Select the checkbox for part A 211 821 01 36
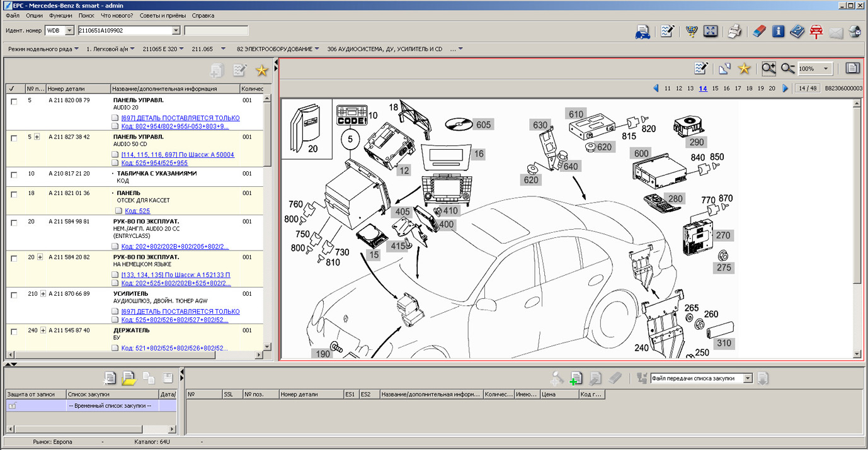This screenshot has height=450, width=868. [x=14, y=194]
